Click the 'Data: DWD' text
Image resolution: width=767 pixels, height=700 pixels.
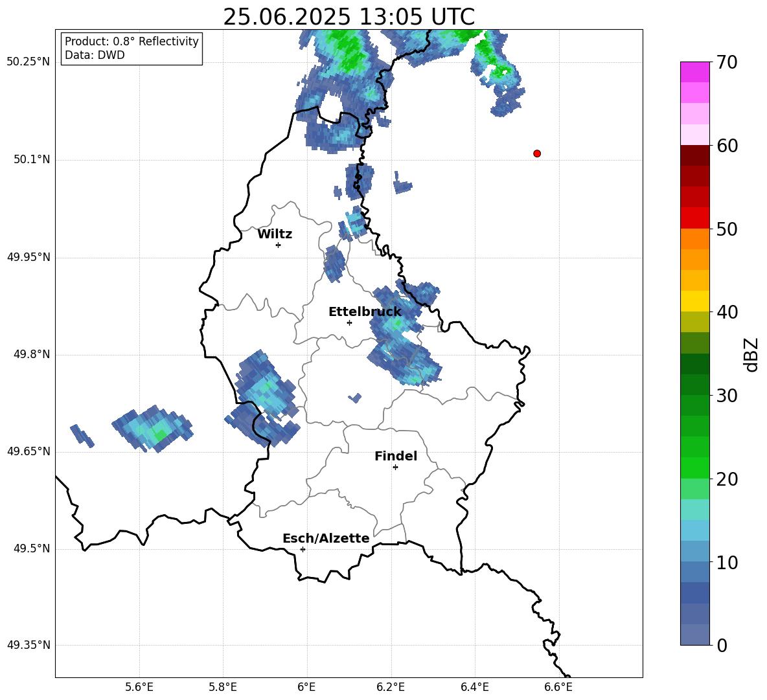click(x=95, y=55)
